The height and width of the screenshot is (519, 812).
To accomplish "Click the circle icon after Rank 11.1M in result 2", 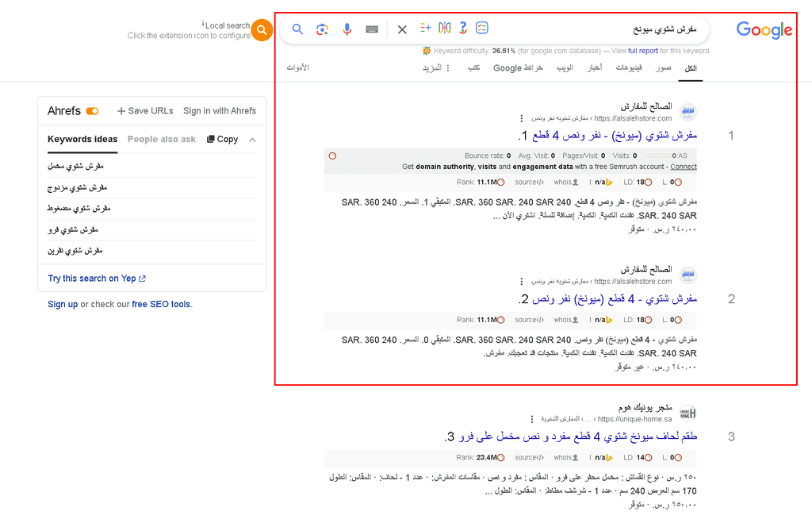I will click(x=501, y=321).
